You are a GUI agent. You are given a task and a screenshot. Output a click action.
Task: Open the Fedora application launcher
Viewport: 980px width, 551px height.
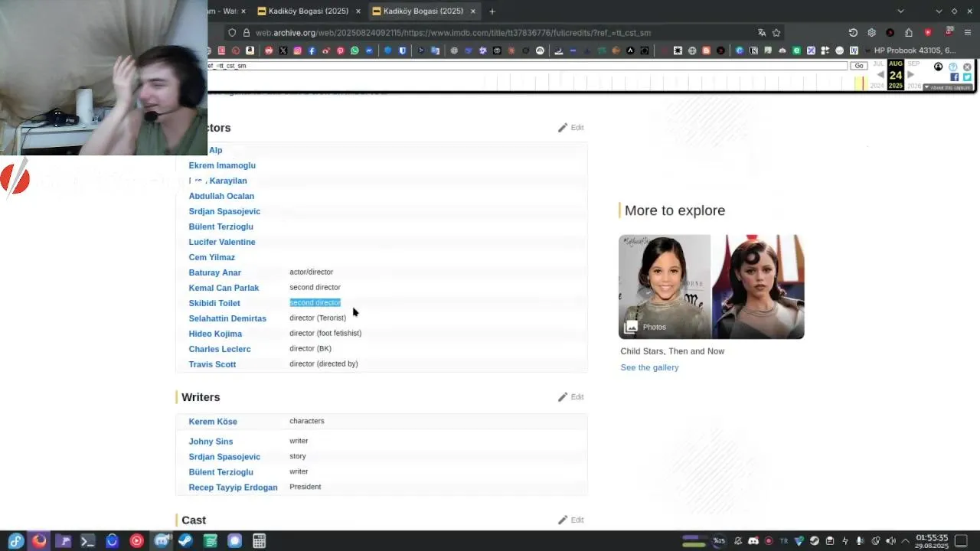point(16,541)
